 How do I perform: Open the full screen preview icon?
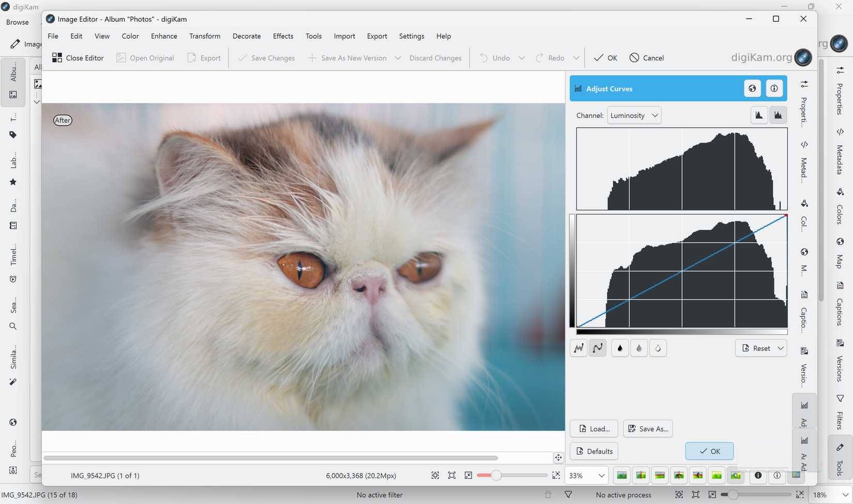pyautogui.click(x=556, y=475)
